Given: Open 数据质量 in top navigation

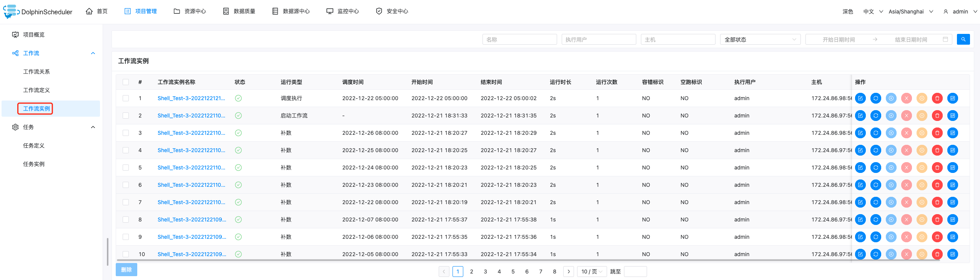Looking at the screenshot, I should pos(239,11).
